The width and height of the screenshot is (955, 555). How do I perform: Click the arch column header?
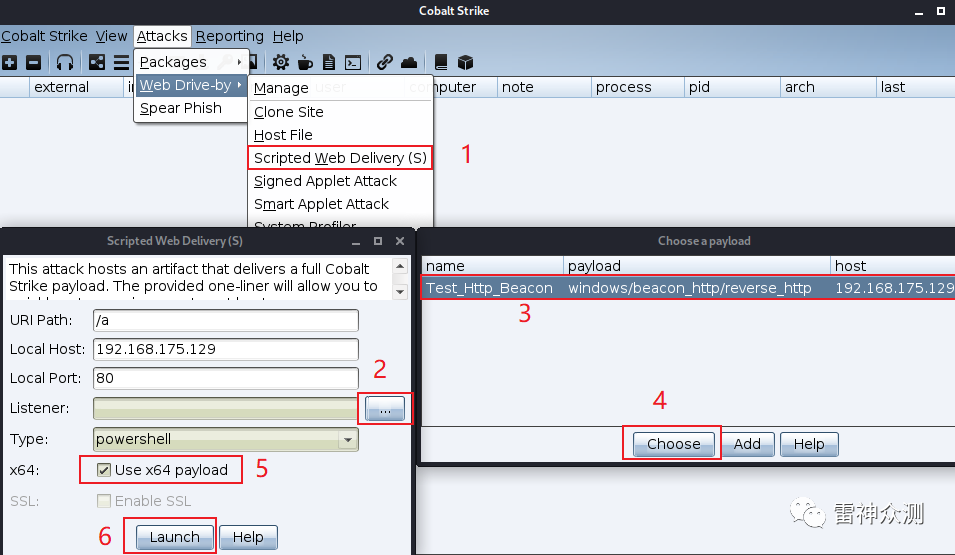coord(829,87)
